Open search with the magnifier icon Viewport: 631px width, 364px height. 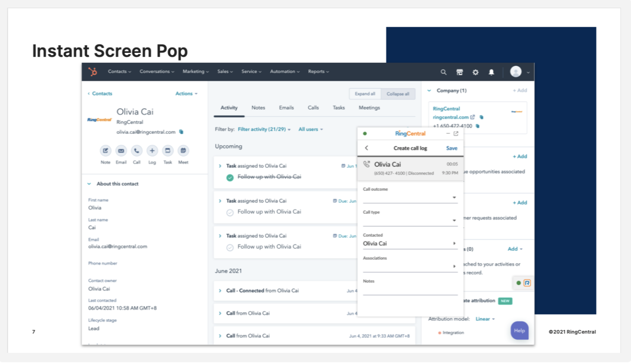(443, 72)
